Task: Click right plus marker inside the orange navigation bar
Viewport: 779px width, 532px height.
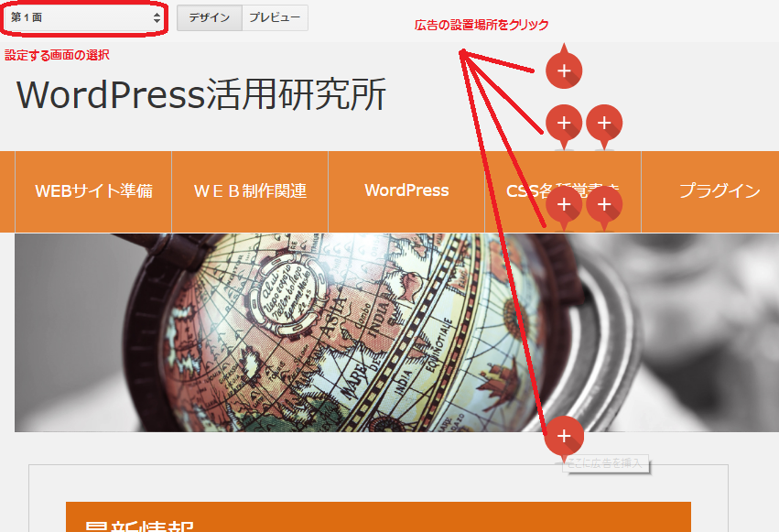Action: (x=604, y=204)
